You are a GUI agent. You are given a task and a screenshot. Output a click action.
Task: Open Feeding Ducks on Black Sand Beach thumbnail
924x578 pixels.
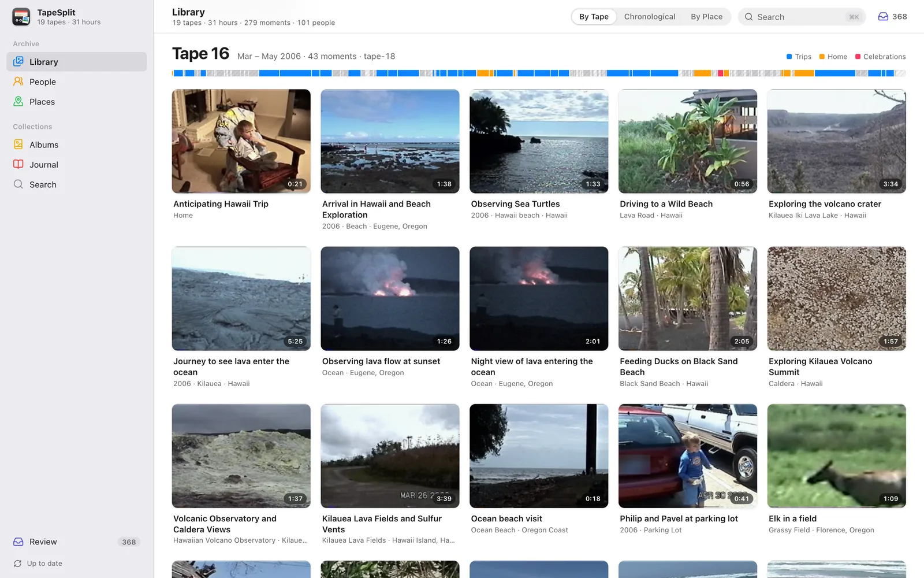688,299
